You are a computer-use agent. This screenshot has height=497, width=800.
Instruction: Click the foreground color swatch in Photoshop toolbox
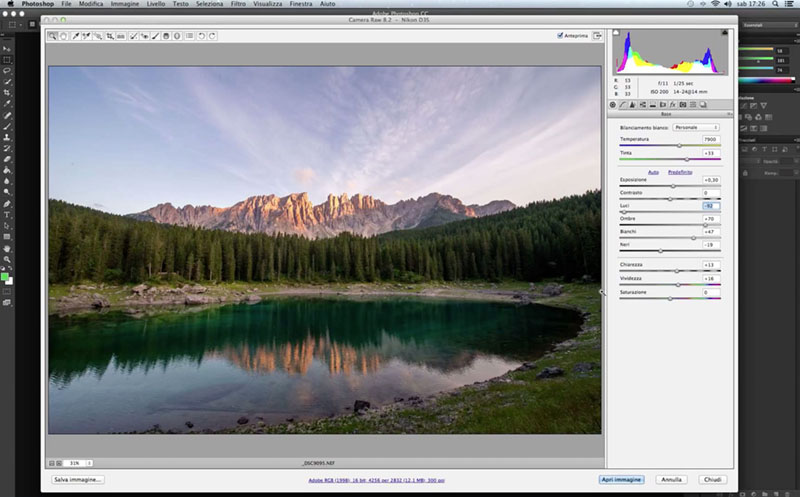click(5, 277)
